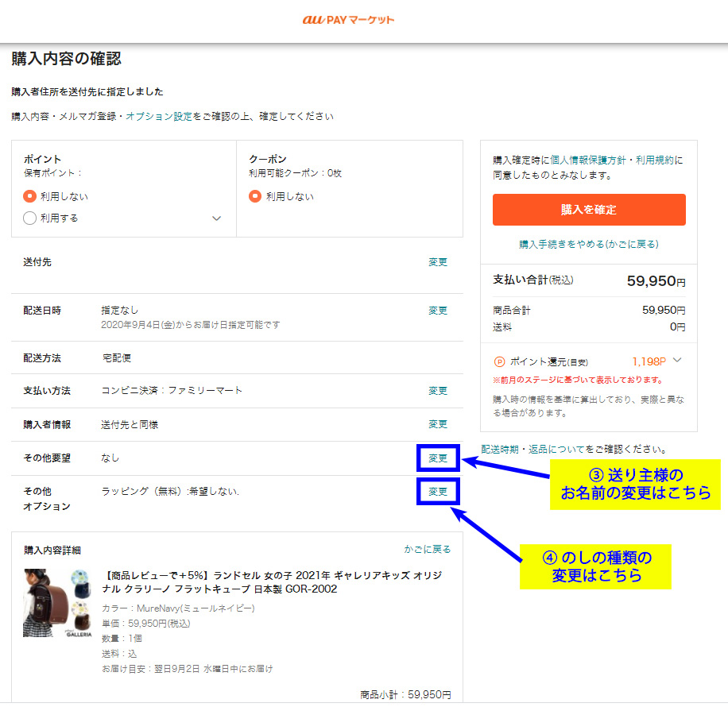Open the 個人情報保護方針 link

point(587,160)
